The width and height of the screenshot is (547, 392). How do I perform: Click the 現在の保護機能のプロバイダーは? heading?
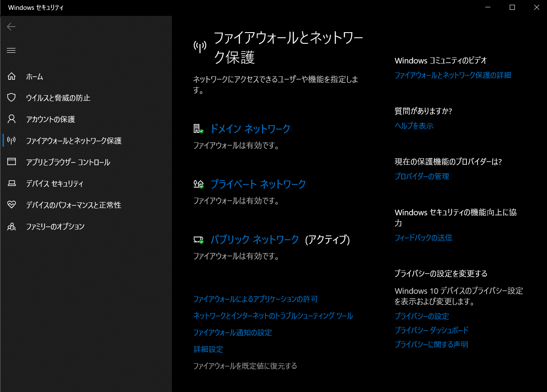448,162
